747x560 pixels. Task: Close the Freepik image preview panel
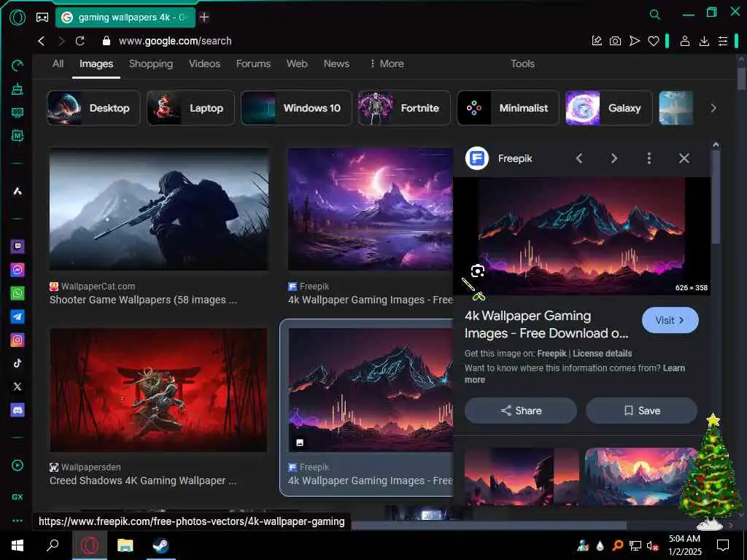(684, 158)
